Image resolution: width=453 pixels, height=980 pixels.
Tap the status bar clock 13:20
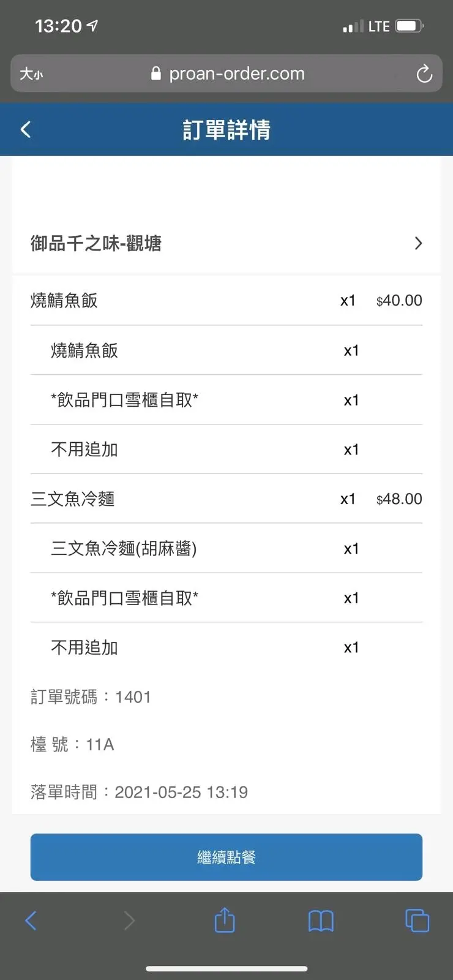pos(59,26)
